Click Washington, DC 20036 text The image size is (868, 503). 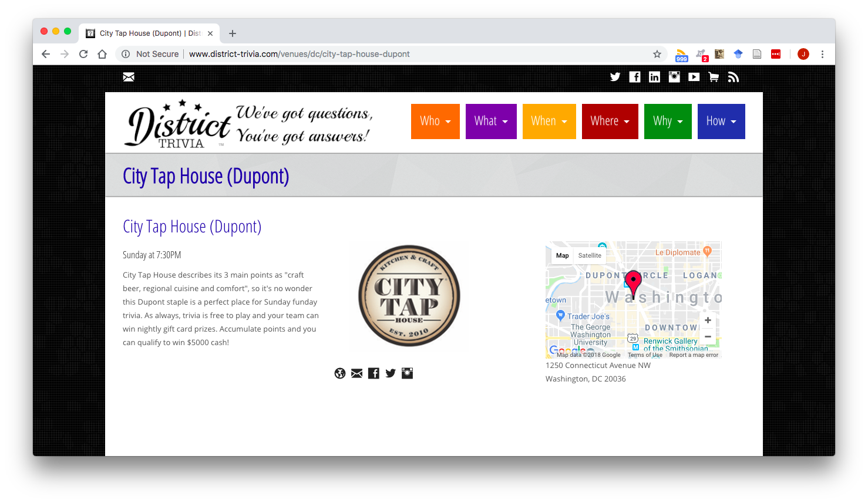click(586, 379)
